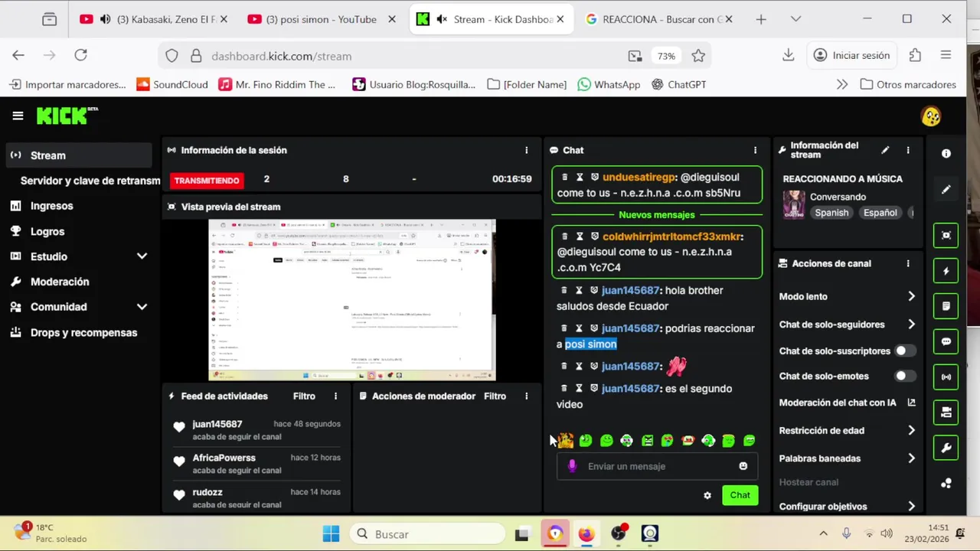Viewport: 980px width, 551px height.
Task: Open the Feed de actividades Filtro
Action: coord(304,396)
